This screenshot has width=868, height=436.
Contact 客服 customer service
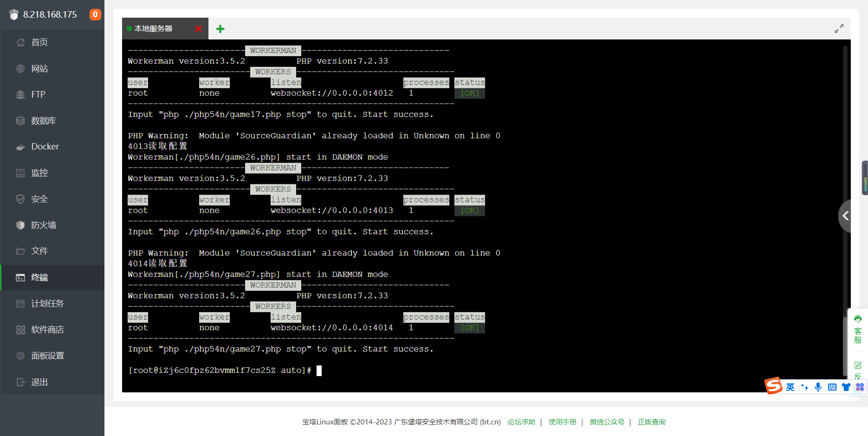[857, 328]
